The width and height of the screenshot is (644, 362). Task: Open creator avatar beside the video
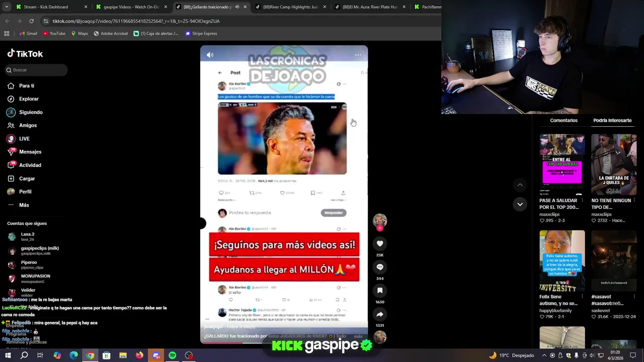380,220
